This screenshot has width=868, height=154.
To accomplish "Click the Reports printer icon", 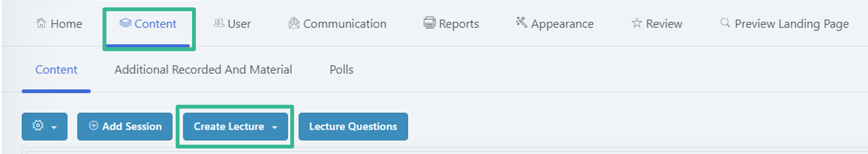I will (x=429, y=23).
